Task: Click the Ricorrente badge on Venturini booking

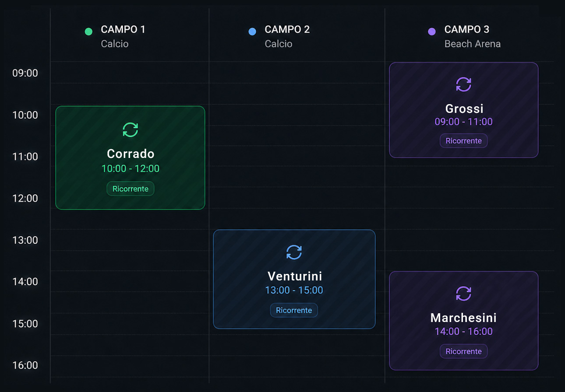Action: pyautogui.click(x=294, y=310)
